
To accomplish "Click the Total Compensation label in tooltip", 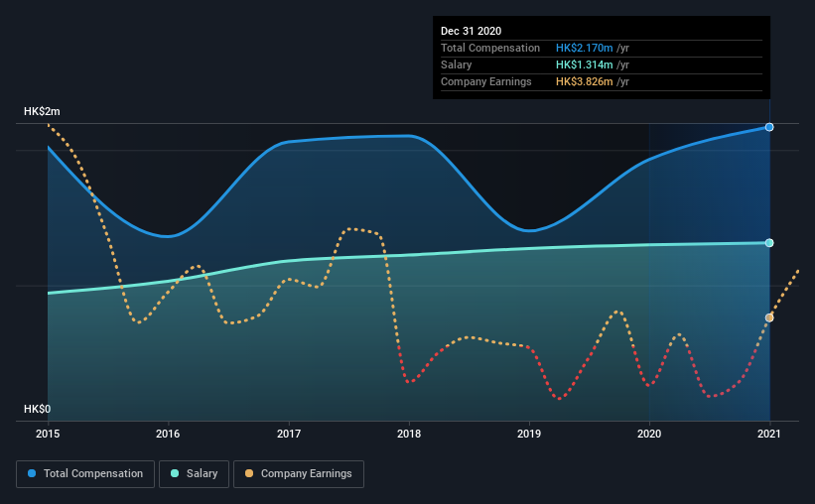I will coord(490,48).
